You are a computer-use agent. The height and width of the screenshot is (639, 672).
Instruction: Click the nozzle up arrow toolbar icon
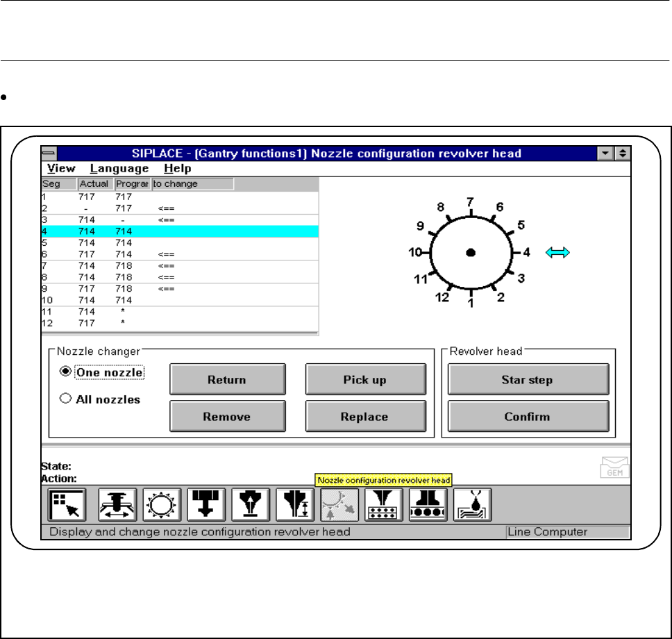coord(251,505)
